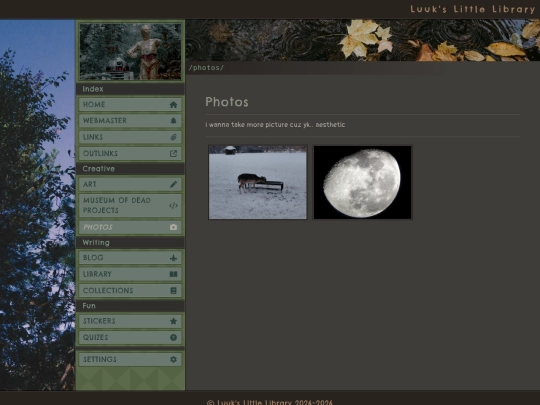Click the C-3PO and R2-D2 sidebar image

tap(130, 52)
